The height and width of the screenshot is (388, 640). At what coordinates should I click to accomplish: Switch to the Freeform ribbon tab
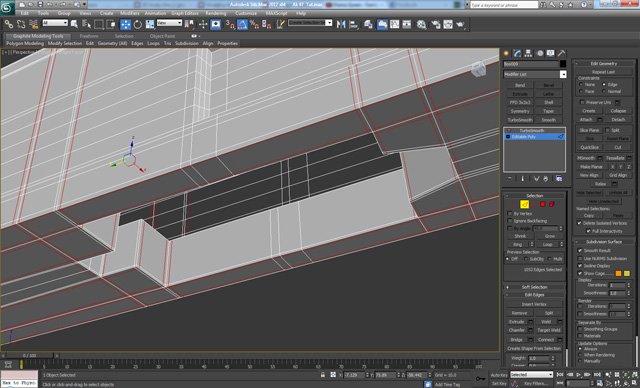tap(89, 36)
